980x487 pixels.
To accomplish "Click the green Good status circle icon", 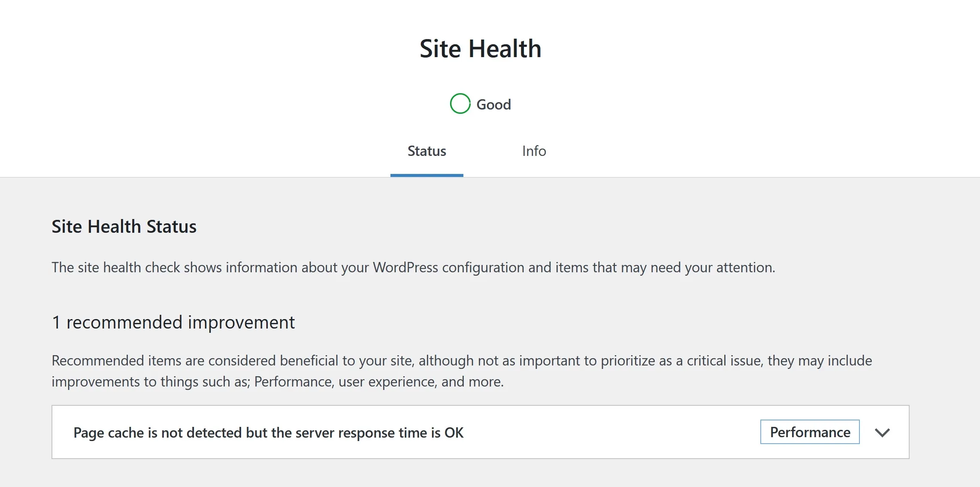I will (x=460, y=103).
